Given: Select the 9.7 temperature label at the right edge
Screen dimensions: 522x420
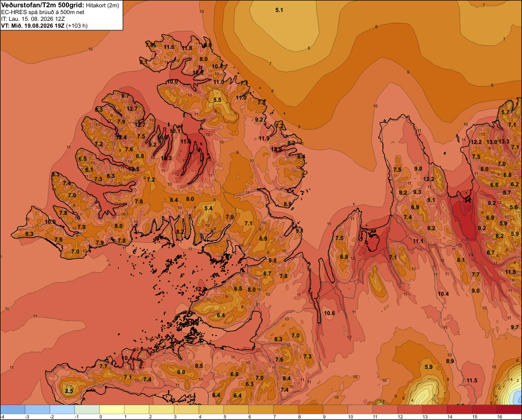Looking at the screenshot, I should coord(515,327).
